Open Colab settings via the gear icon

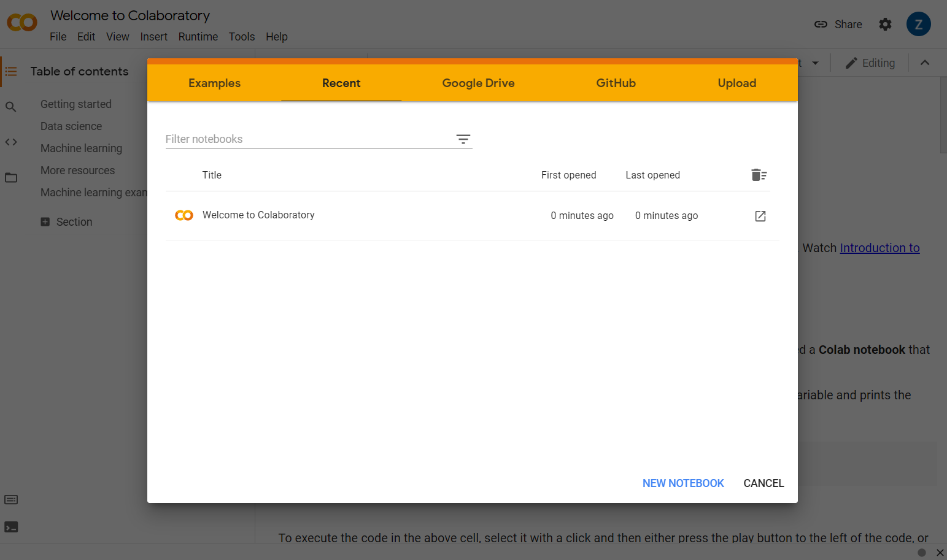tap(886, 24)
